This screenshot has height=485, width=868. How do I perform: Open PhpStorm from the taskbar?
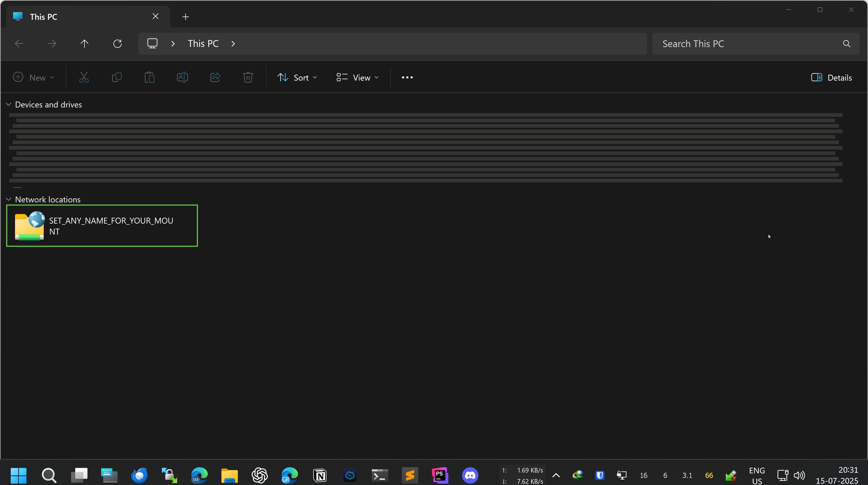click(440, 475)
